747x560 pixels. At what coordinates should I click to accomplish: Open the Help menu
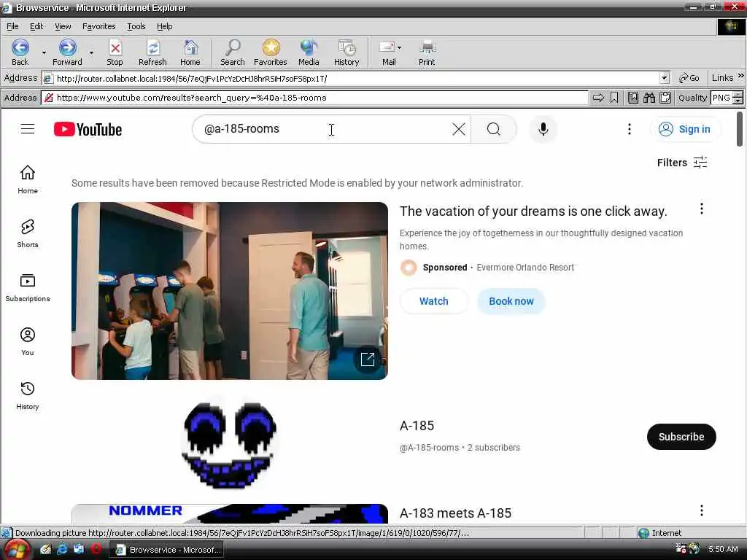click(164, 26)
